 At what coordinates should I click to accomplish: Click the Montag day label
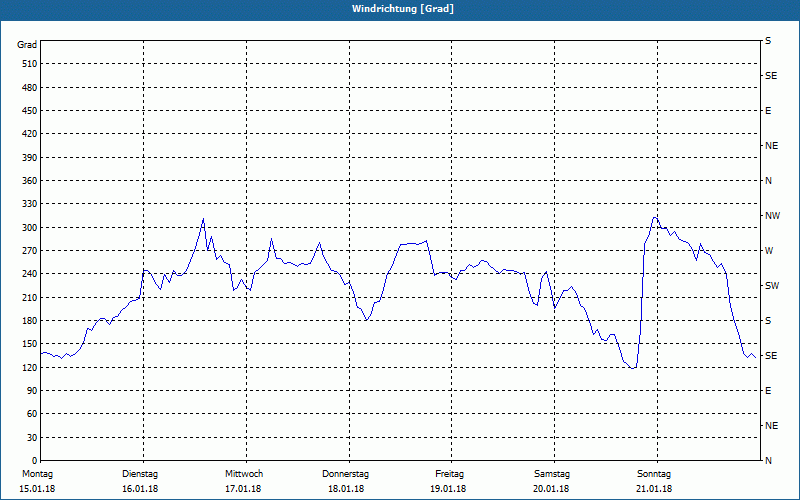37,474
